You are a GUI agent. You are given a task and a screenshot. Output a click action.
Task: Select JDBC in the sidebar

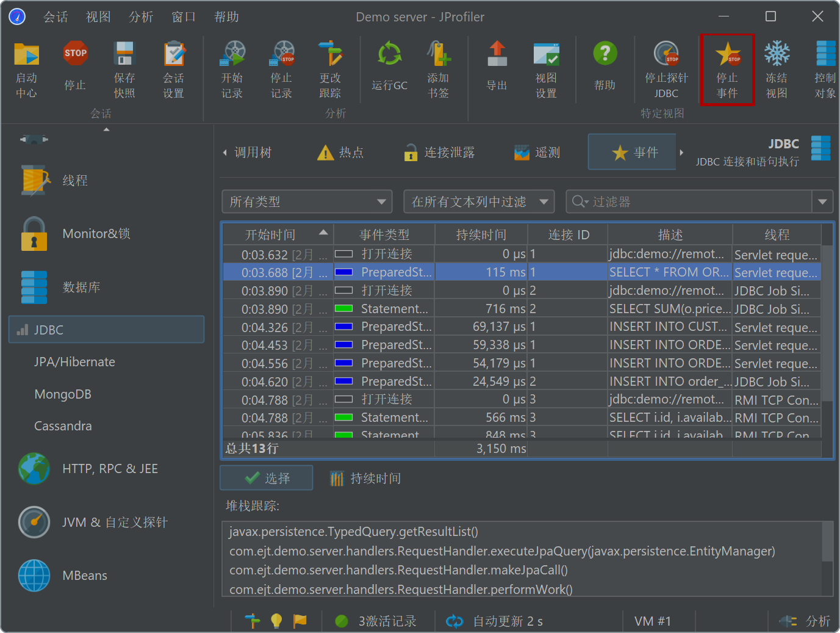tap(106, 330)
